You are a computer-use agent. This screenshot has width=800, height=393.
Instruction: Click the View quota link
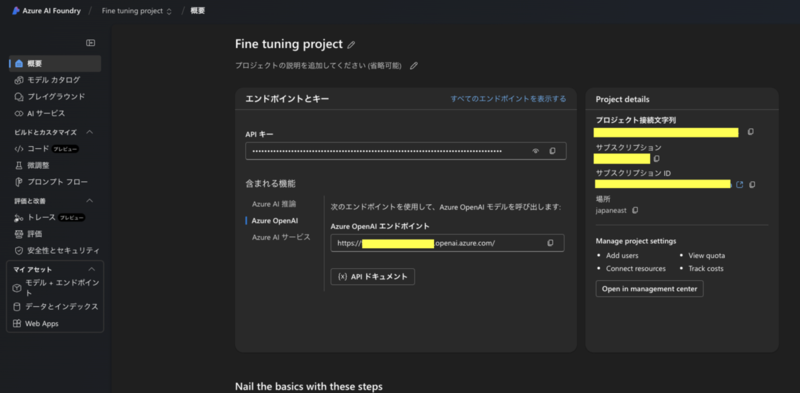[x=707, y=256]
